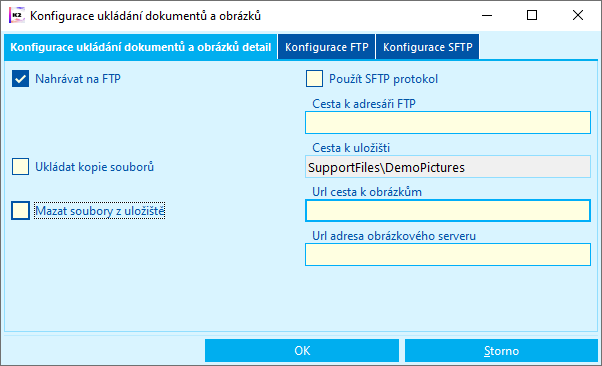Click the Mazat soubory z uložiště label
602x366 pixels.
point(100,210)
